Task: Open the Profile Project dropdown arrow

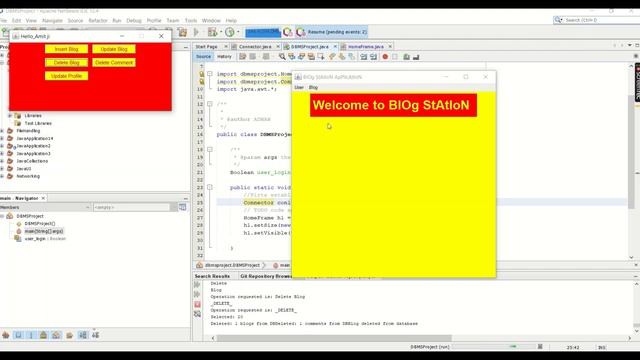Action: pyautogui.click(x=238, y=32)
